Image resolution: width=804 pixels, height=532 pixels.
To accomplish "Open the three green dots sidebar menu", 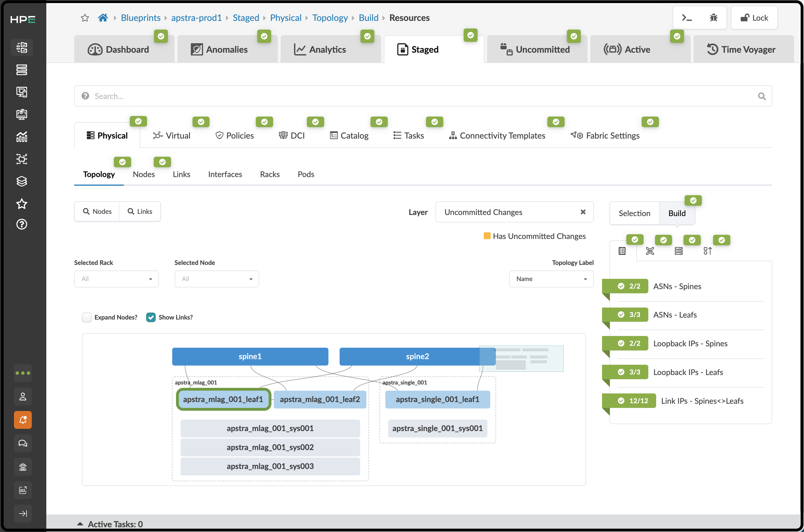I will 23,373.
